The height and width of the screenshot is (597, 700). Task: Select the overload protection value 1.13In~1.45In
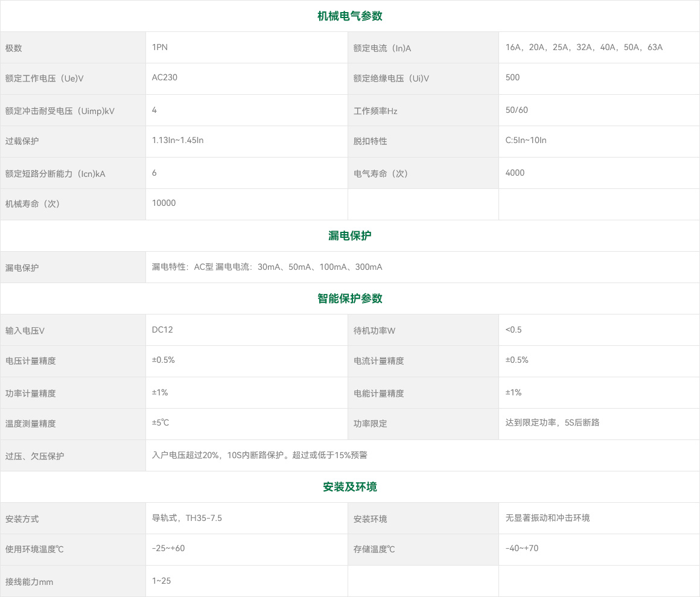coord(178,140)
